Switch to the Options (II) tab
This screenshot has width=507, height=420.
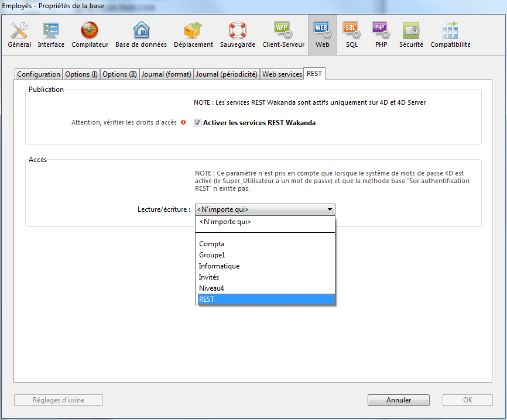119,74
